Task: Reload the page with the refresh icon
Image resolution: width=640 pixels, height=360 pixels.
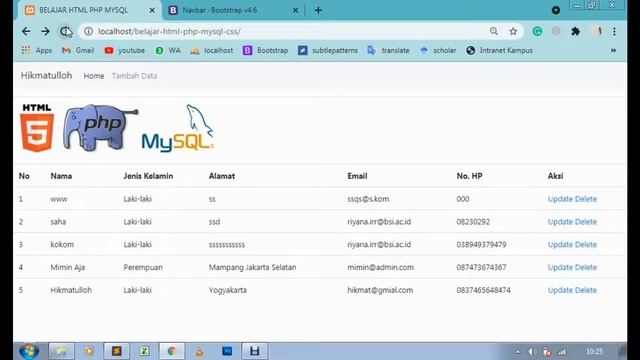Action: pos(65,31)
